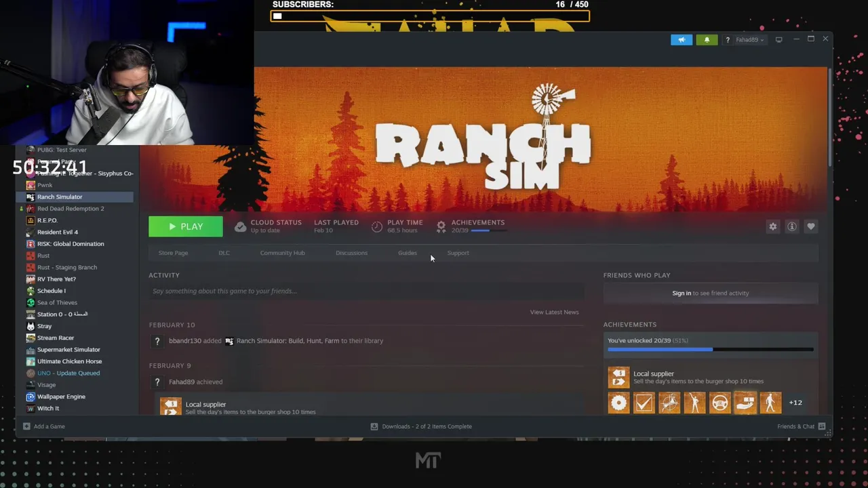Click Fahad89 username in the February 9 activity entry
This screenshot has height=488, width=868.
[x=182, y=382]
